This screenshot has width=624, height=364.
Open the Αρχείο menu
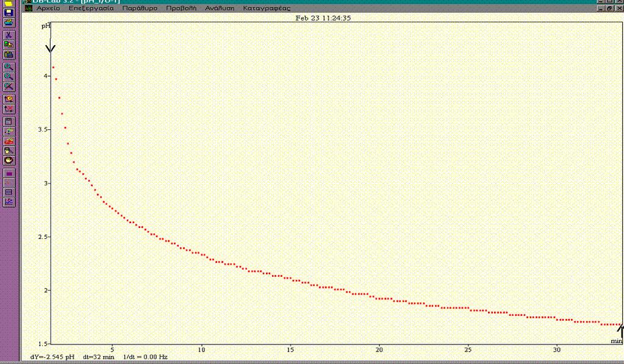(x=49, y=8)
